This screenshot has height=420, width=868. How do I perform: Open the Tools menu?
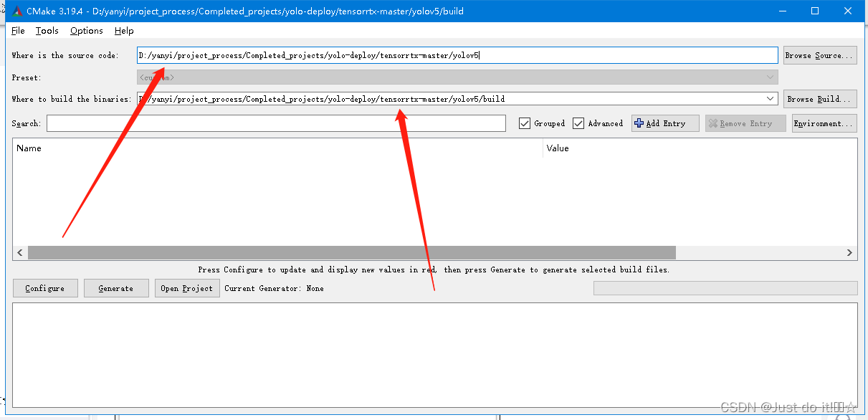47,31
